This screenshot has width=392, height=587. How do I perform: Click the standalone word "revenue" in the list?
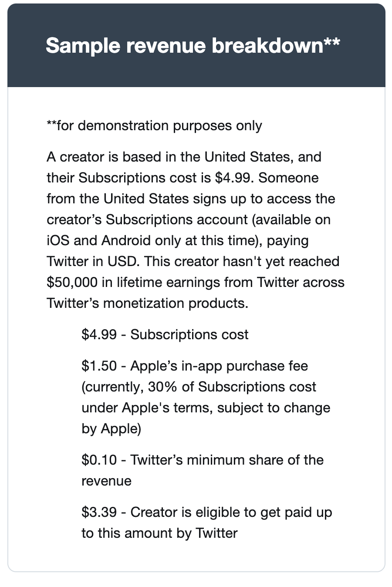(106, 481)
